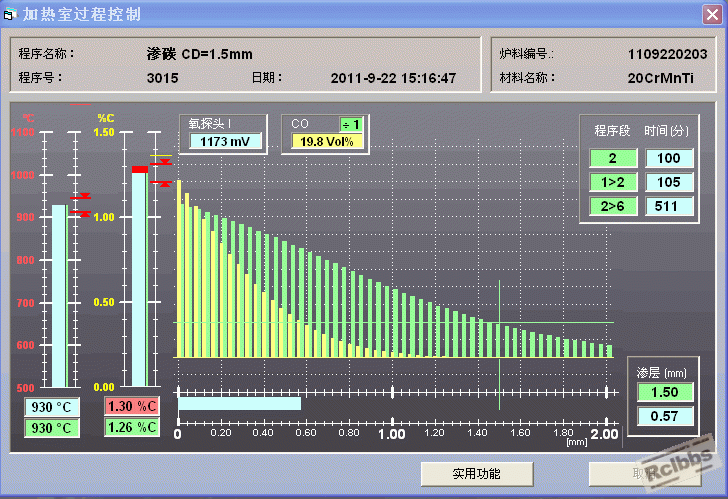Image resolution: width=728 pixels, height=499 pixels.
Task: Click the 氧探头 I label
Action: 210,123
